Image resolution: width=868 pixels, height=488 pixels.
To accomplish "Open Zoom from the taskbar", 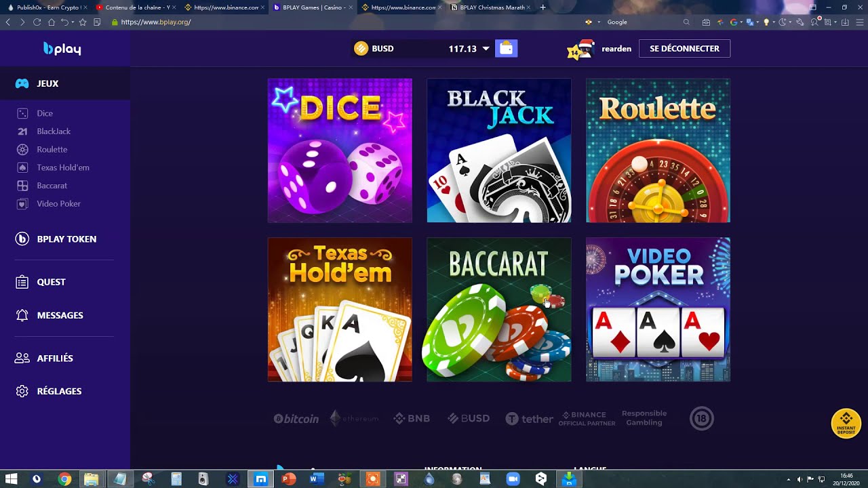I will 513,479.
